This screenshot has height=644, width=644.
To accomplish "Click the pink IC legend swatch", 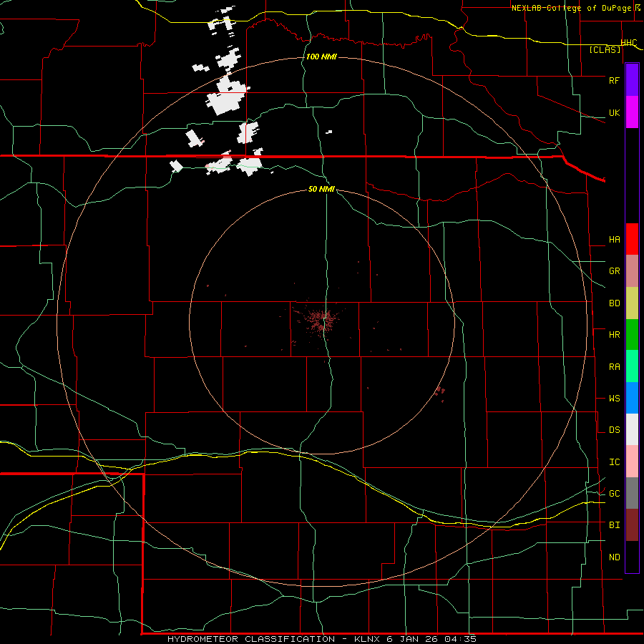I will (632, 462).
